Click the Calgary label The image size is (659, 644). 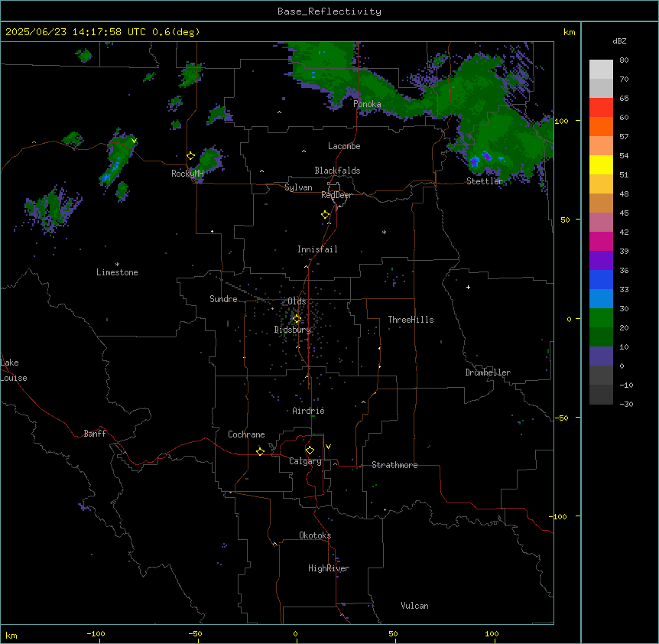305,461
